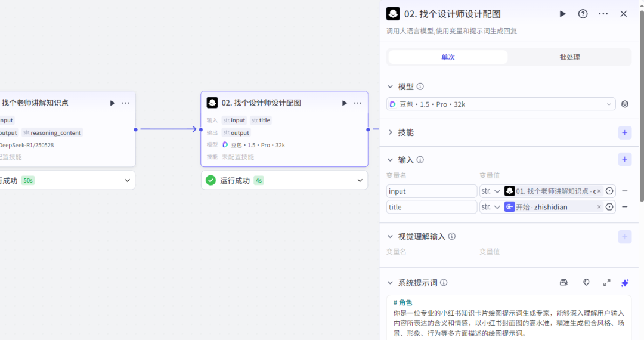
Task: Click the 50s run duration badge
Action: 28,180
